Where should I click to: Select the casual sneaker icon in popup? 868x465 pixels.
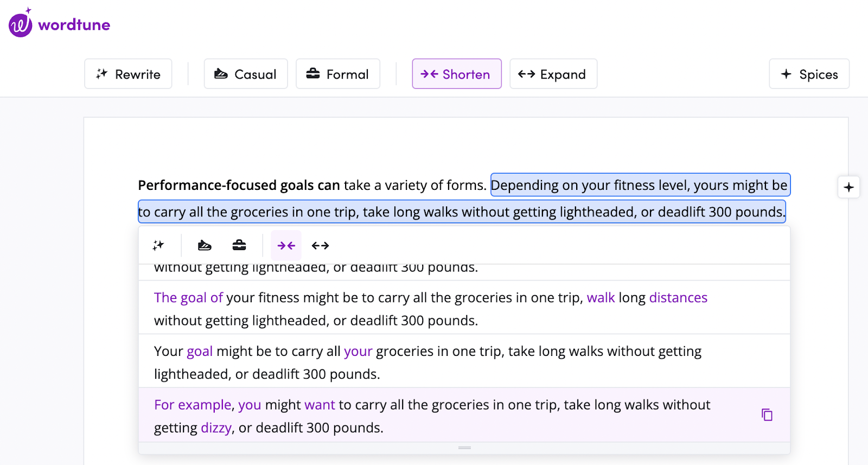tap(205, 245)
